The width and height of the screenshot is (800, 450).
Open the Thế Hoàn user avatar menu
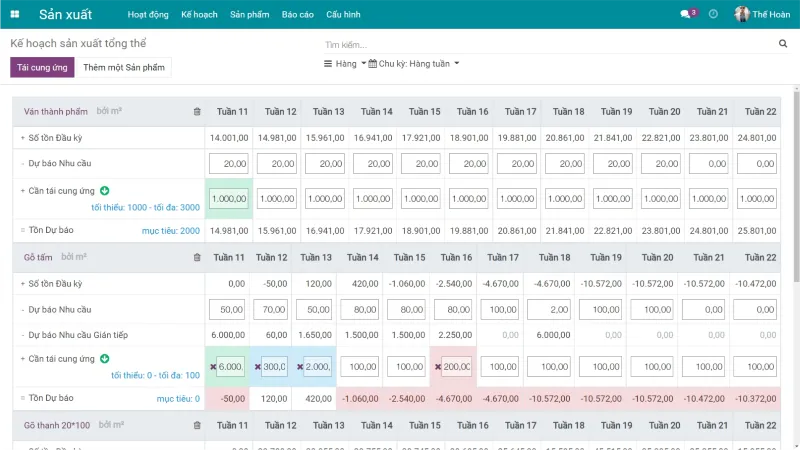762,14
